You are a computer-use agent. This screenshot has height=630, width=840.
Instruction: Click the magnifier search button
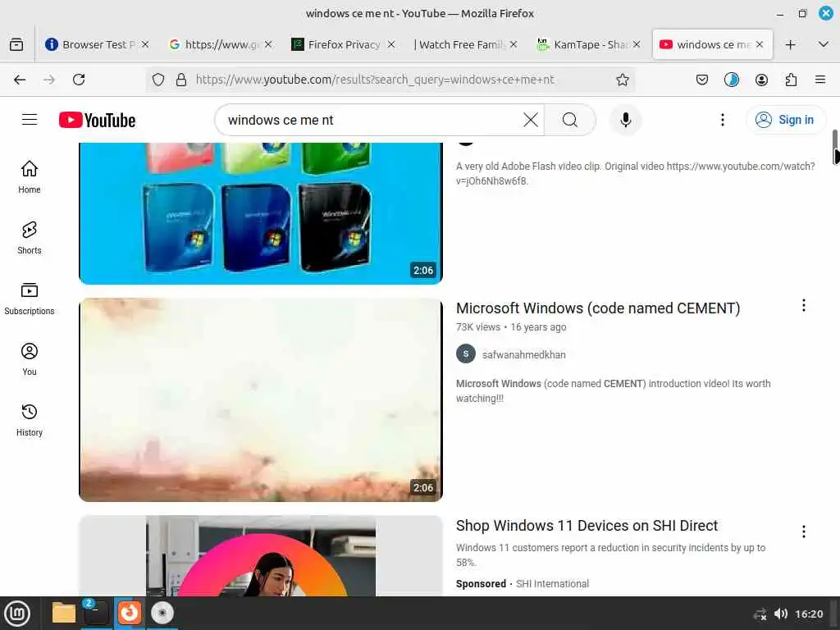tap(570, 120)
